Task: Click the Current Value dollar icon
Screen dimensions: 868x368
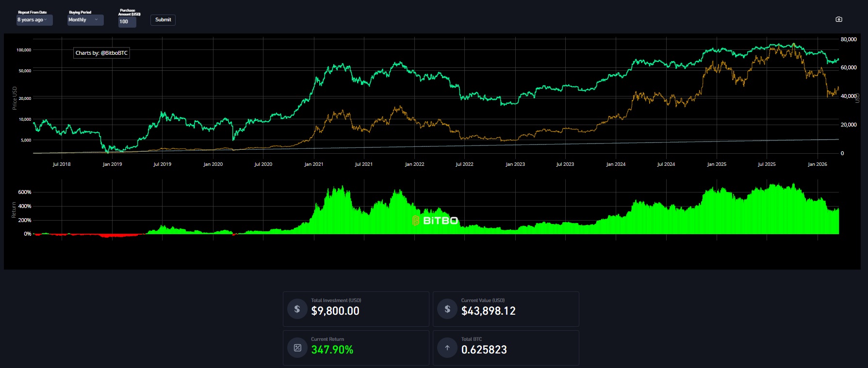Action: (447, 309)
